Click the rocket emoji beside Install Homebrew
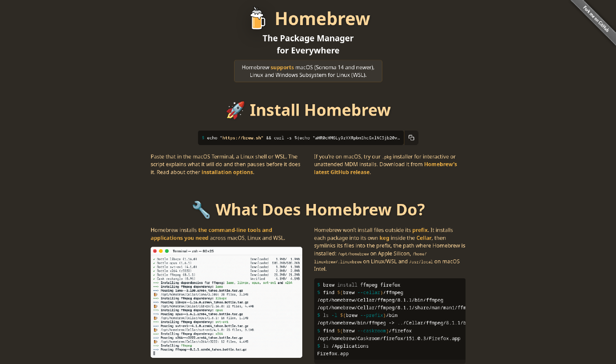The image size is (616, 364). pos(235,110)
